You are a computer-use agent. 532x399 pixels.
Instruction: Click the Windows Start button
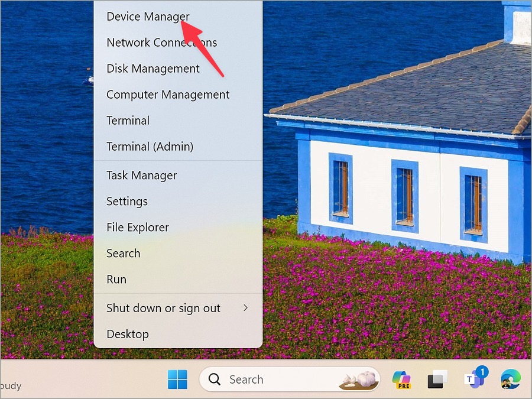click(x=177, y=379)
